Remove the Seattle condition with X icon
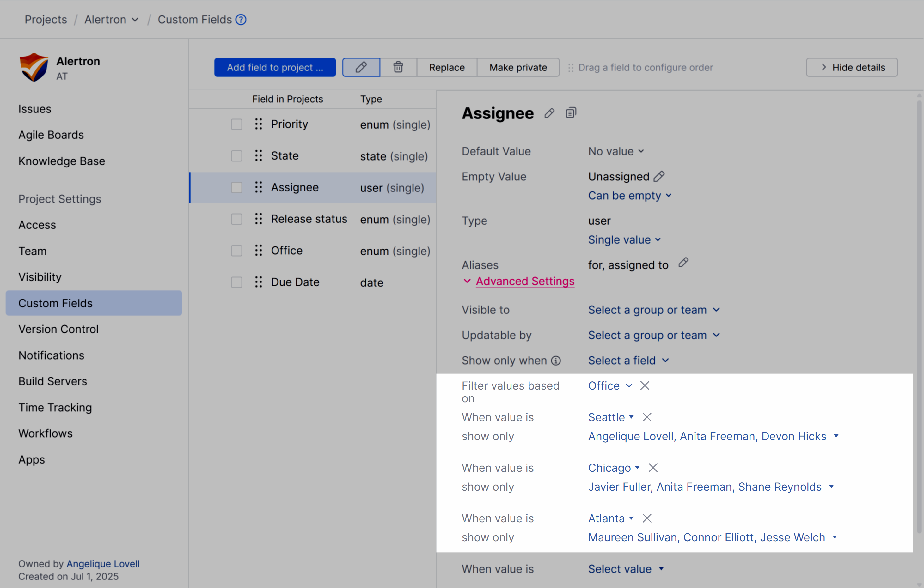Viewport: 924px width, 588px height. coord(647,417)
